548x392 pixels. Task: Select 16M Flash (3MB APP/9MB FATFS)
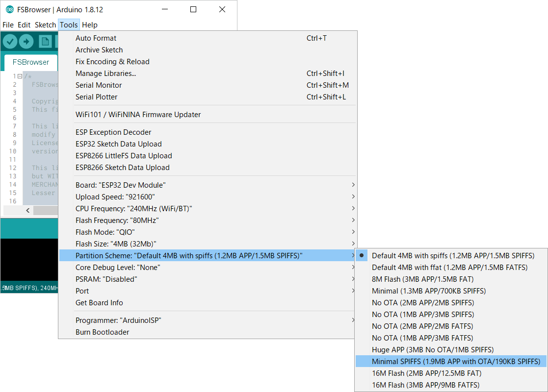tap(451, 385)
